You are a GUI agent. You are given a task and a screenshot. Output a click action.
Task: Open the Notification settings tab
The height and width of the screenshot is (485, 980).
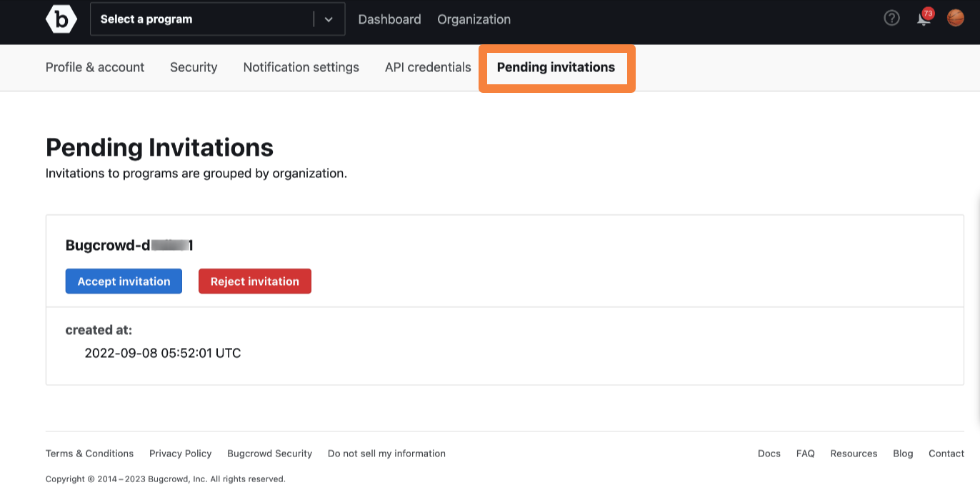tap(301, 67)
